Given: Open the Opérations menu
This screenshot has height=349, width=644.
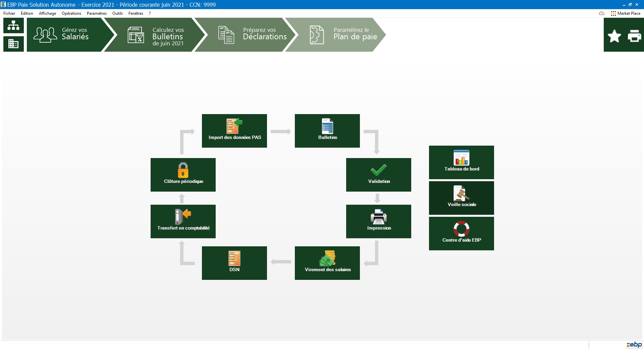Looking at the screenshot, I should click(x=71, y=13).
